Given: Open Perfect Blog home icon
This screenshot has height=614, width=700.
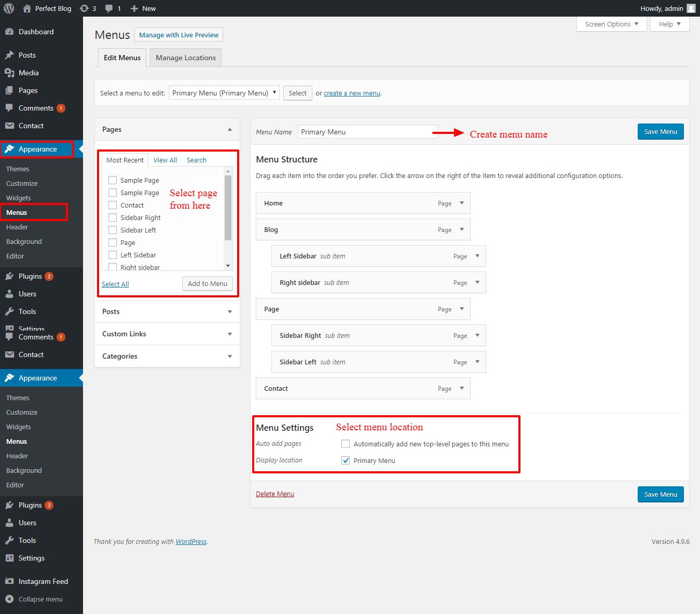Looking at the screenshot, I should click(x=27, y=8).
